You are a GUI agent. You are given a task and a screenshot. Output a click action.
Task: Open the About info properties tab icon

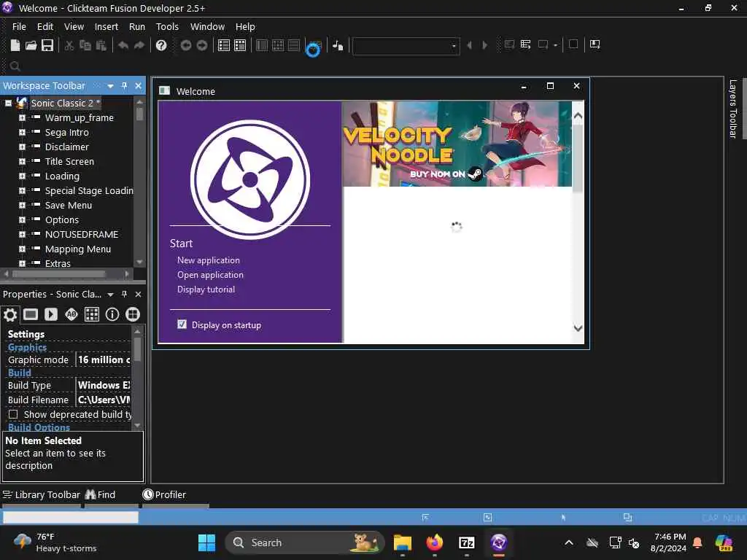[112, 314]
